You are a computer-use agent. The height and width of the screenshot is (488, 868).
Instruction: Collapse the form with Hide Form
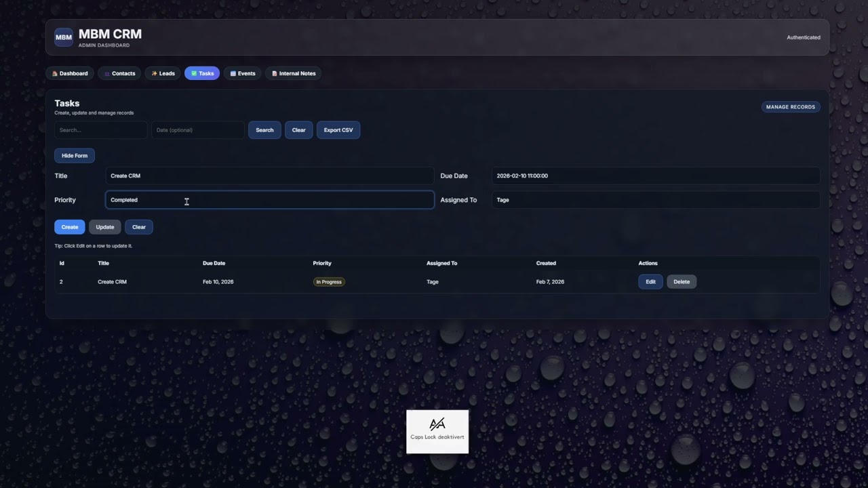click(x=75, y=156)
